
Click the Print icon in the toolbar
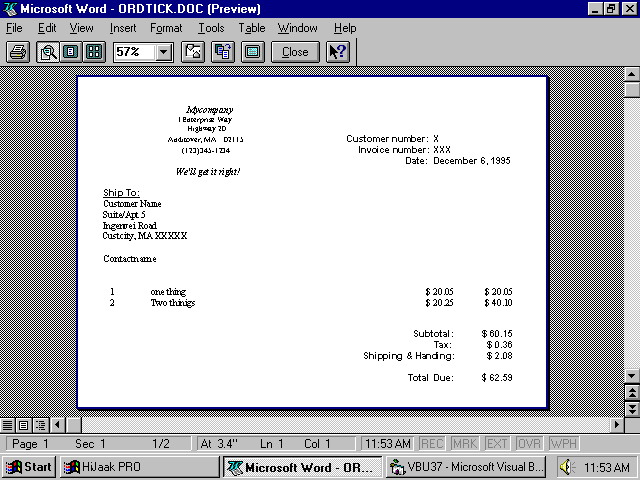pos(17,52)
